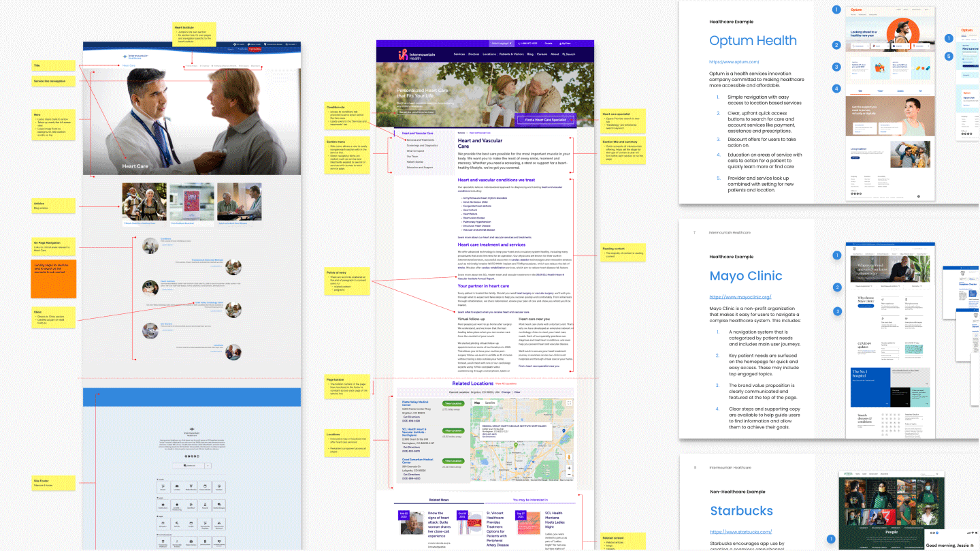Click 'Heart care treatment and services' heading
This screenshot has width=980, height=551.
491,245
